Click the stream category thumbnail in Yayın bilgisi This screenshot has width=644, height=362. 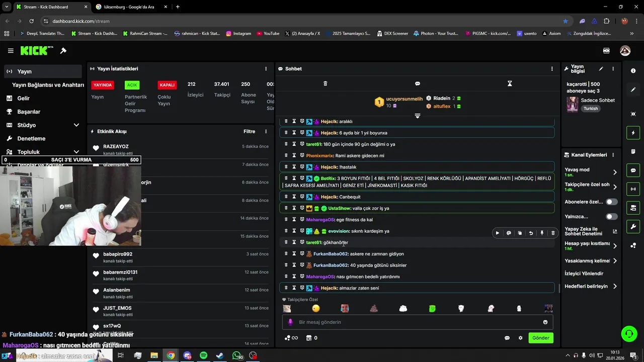[572, 104]
